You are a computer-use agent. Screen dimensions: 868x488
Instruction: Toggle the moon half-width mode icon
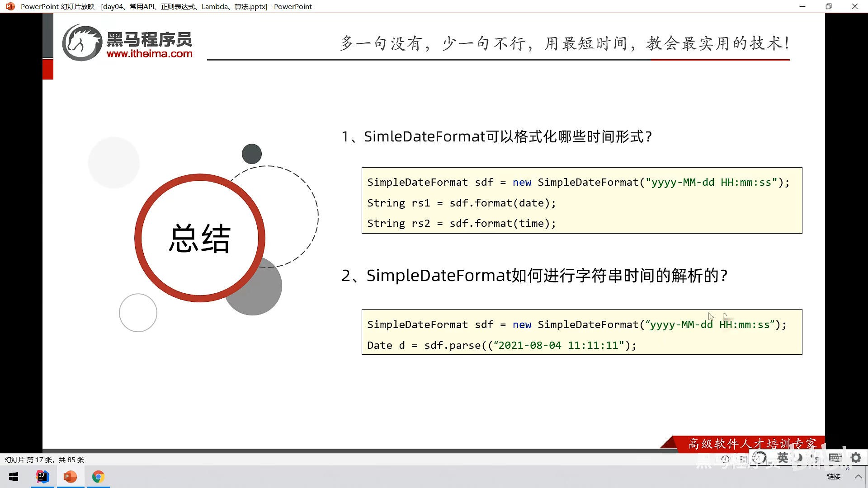(799, 458)
